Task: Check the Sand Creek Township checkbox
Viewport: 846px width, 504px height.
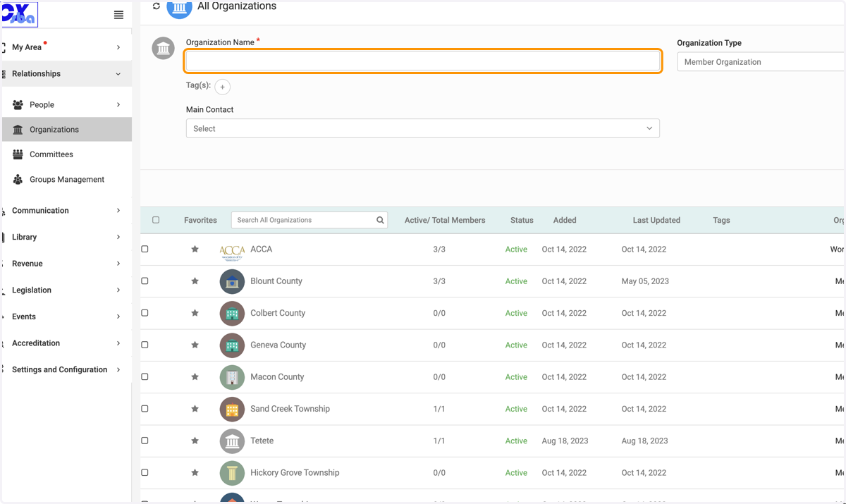Action: [x=145, y=408]
